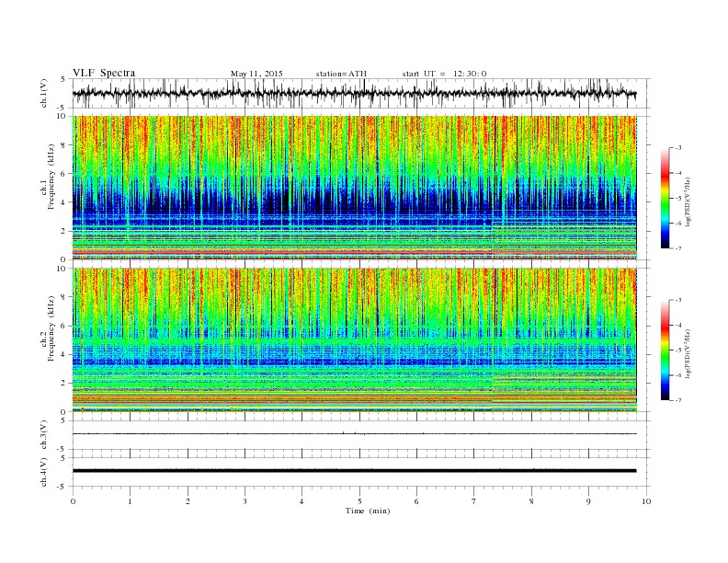Click the "Time (min)" x-axis label
728x563 pixels.
[368, 511]
